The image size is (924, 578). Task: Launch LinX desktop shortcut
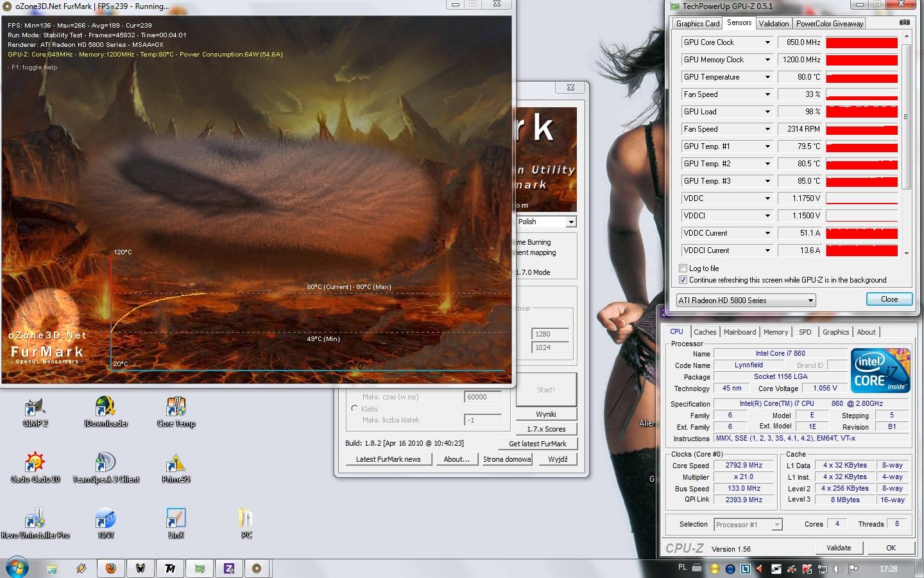176,523
